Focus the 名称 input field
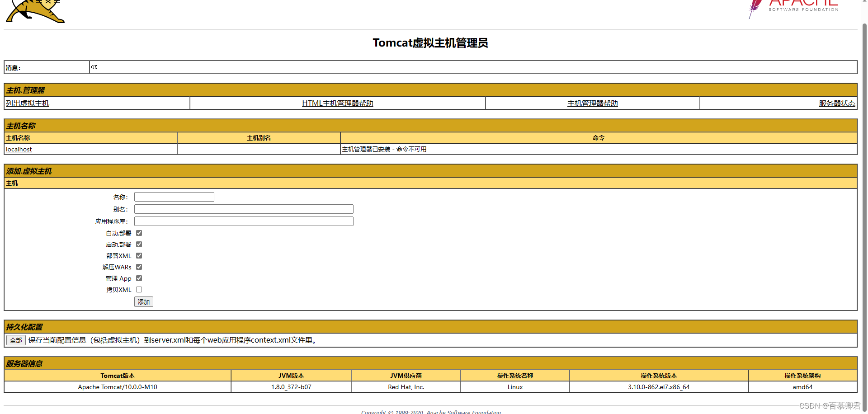The height and width of the screenshot is (414, 868). (x=174, y=197)
